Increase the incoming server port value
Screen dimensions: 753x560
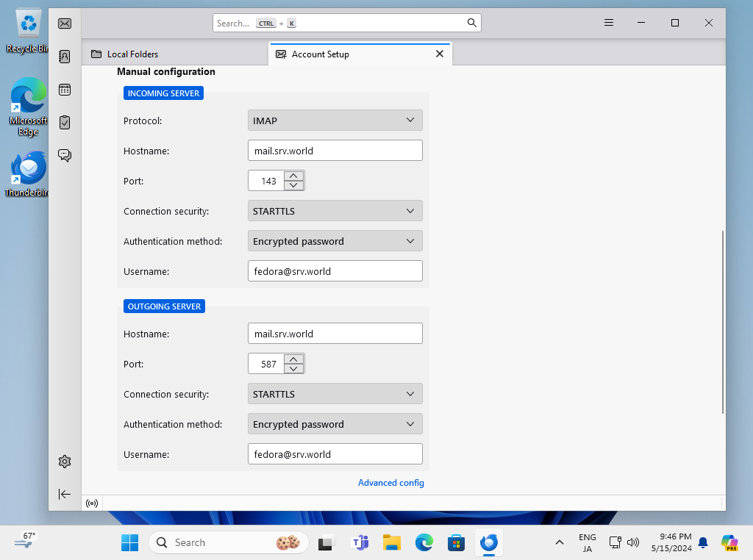(x=293, y=176)
